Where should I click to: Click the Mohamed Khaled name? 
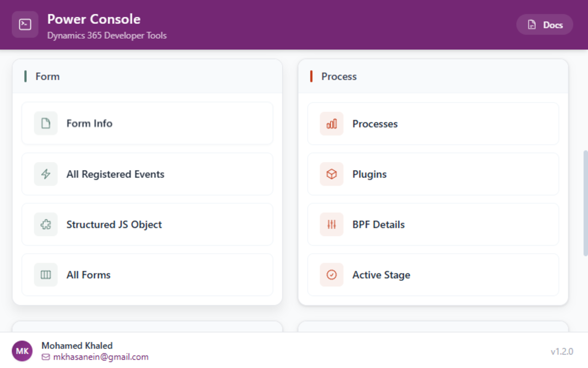(77, 345)
